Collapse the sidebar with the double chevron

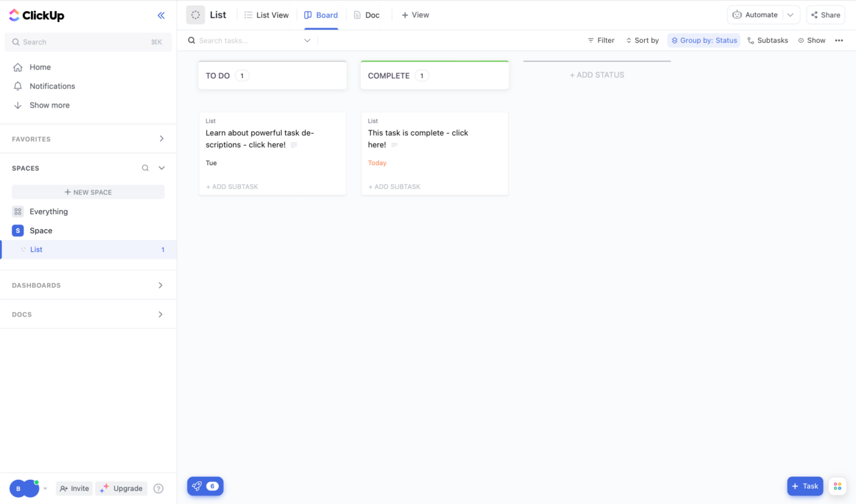[x=161, y=15]
